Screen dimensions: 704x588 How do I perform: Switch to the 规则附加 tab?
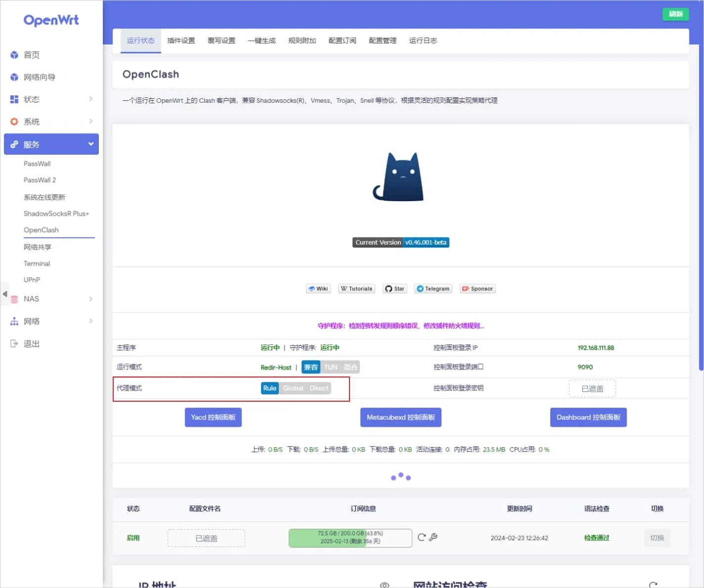[302, 41]
